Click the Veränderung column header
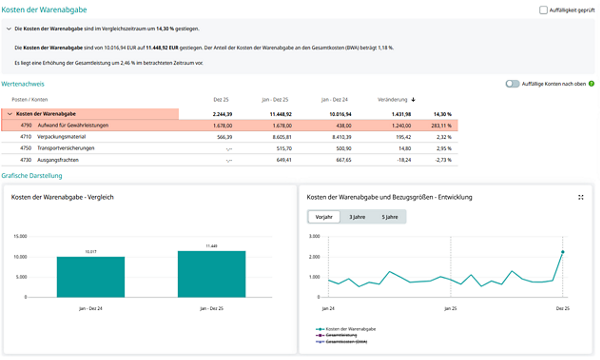 click(x=392, y=100)
